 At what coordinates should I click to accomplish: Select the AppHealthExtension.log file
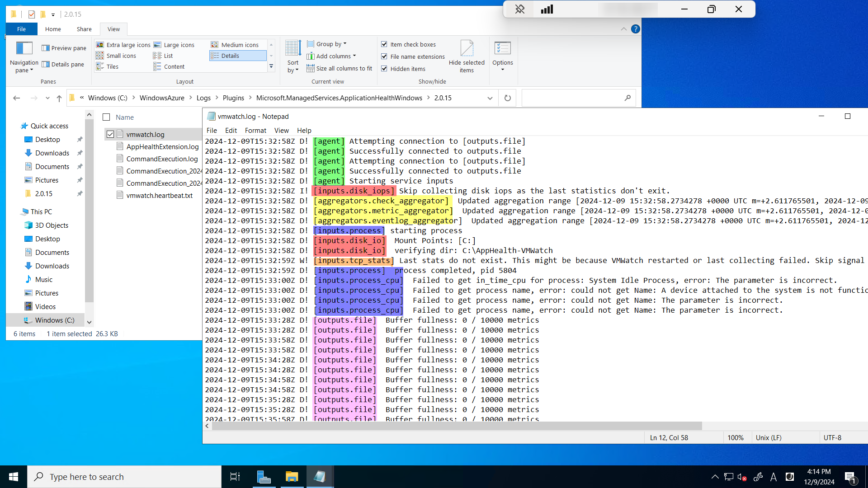(162, 146)
